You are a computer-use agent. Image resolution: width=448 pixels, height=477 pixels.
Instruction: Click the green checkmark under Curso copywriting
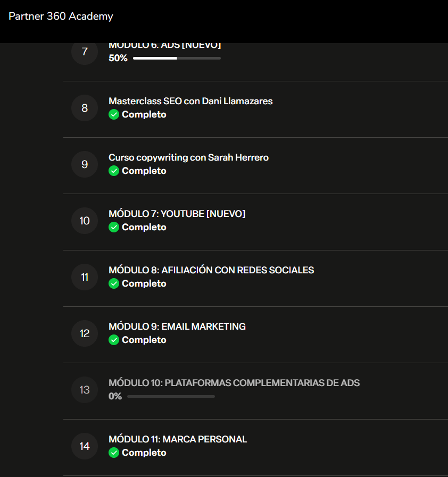(x=114, y=171)
